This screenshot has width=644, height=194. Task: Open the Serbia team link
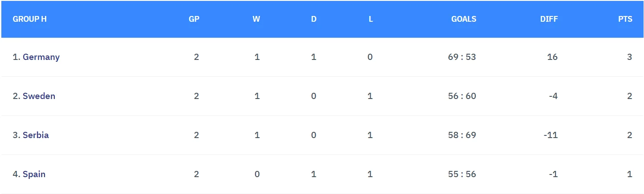(36, 135)
